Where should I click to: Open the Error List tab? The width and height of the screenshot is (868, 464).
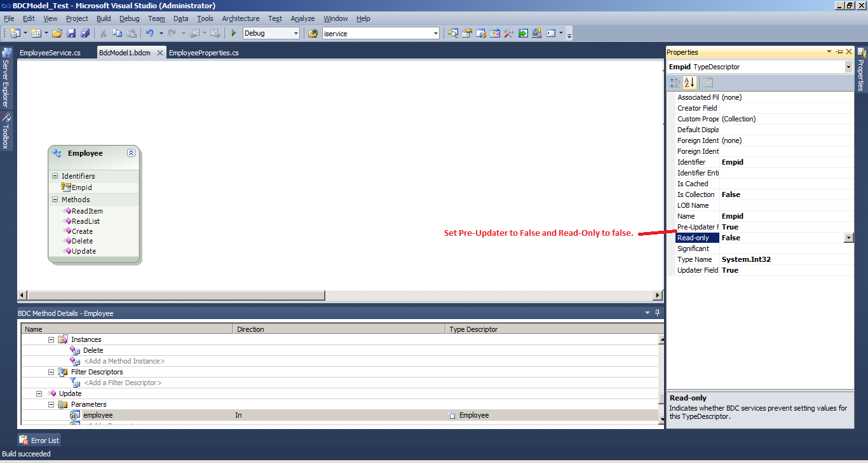click(x=39, y=440)
